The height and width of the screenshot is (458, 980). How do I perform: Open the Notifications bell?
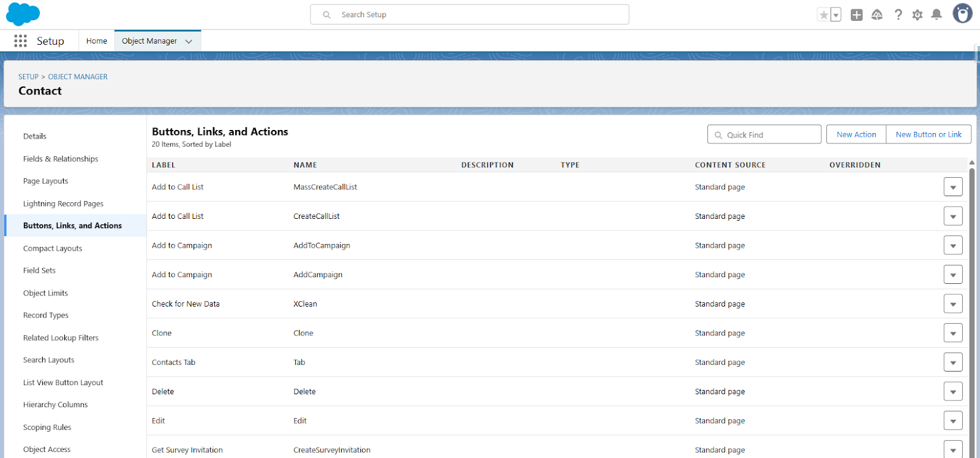coord(937,15)
